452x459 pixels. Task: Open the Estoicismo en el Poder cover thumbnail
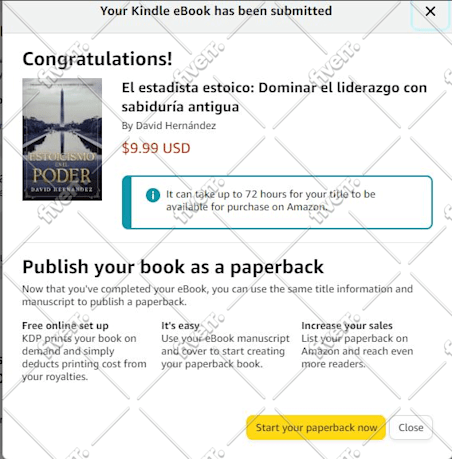tap(62, 139)
